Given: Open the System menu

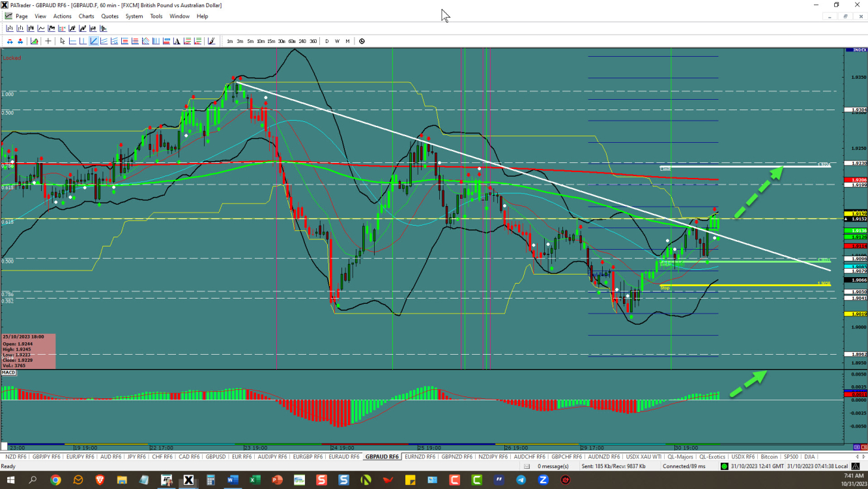Looking at the screenshot, I should coord(134,16).
